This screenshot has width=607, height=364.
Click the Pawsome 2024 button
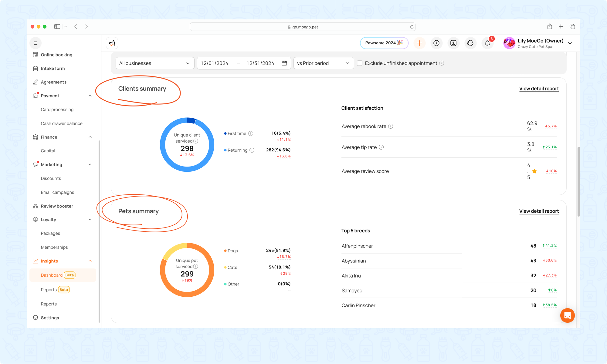point(384,43)
